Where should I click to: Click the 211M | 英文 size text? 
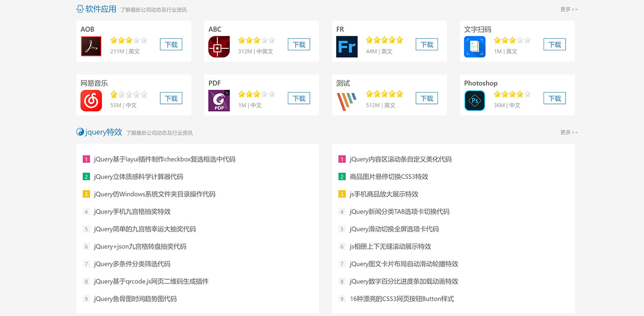[x=125, y=51]
